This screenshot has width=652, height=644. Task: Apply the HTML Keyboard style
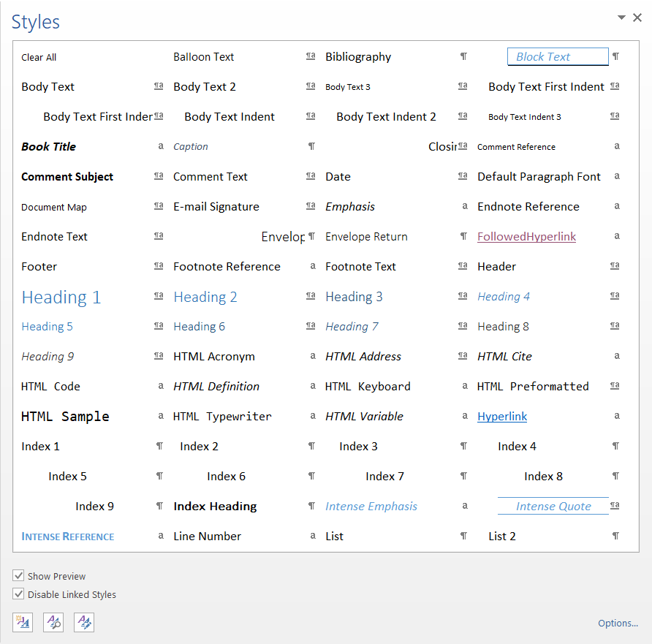[x=368, y=386]
